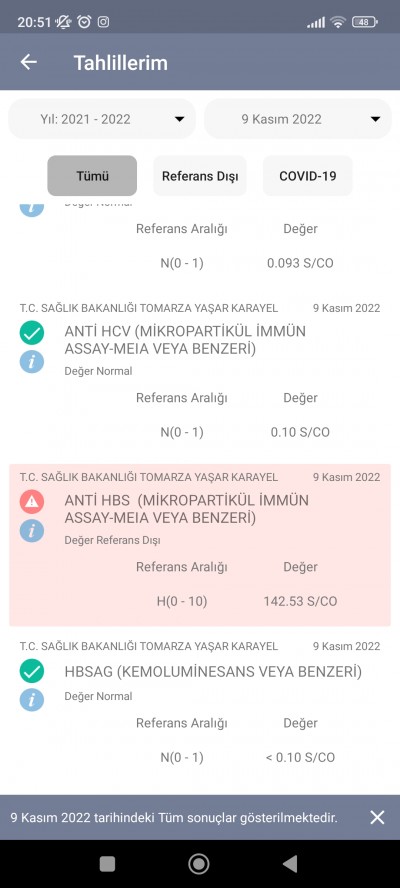This screenshot has height=888, width=400.
Task: Open the ANTİ HCV result title
Action: pyautogui.click(x=185, y=340)
